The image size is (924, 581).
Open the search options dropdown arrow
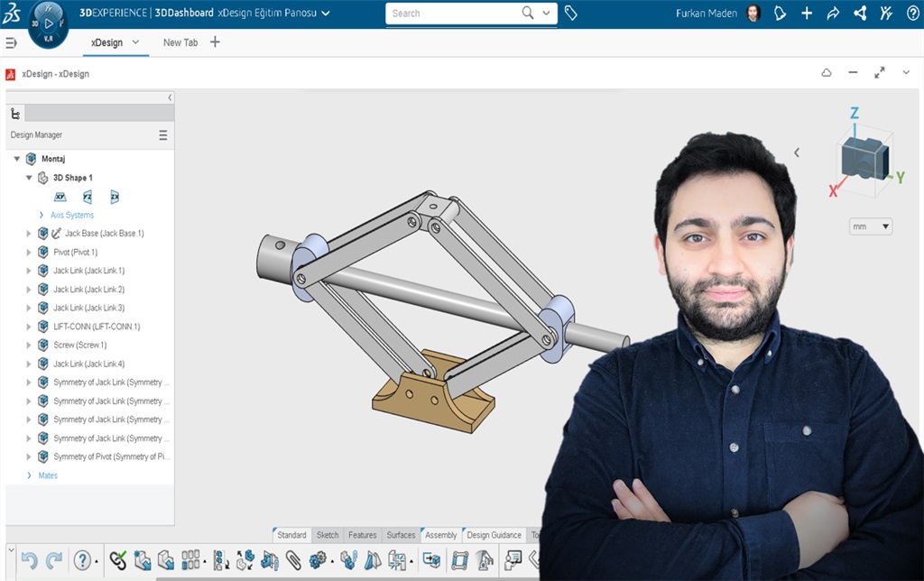point(546,13)
